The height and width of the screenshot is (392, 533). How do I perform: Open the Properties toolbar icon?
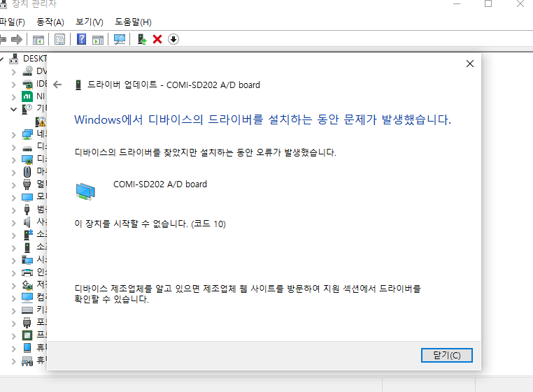[60, 39]
